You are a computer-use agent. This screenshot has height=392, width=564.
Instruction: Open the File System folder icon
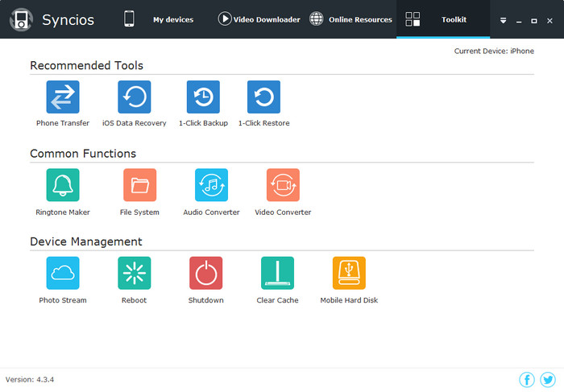pyautogui.click(x=139, y=185)
